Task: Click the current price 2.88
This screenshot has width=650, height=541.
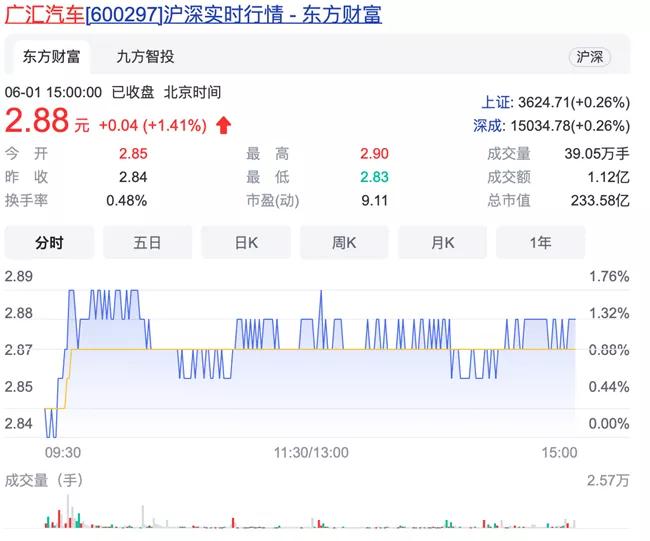Action: click(x=37, y=120)
